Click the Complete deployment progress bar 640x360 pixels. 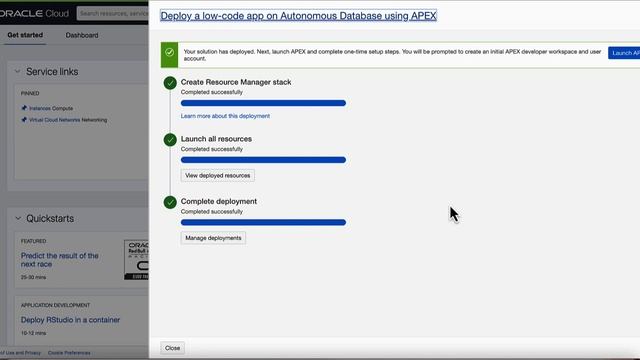[x=263, y=222]
